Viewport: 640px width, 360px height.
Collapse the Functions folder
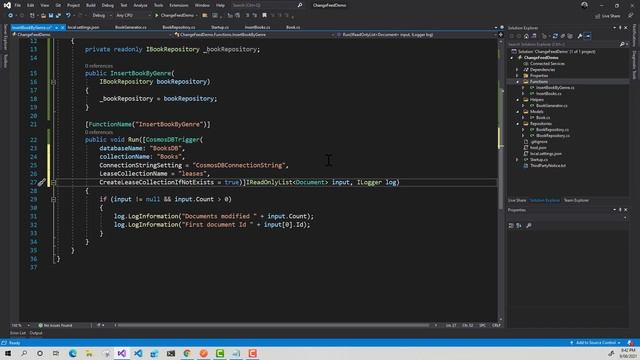518,82
